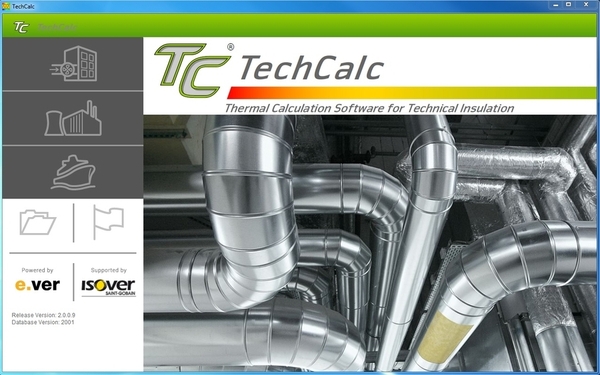Maximize the TechCalc window
The height and width of the screenshot is (375, 600).
[569, 5]
